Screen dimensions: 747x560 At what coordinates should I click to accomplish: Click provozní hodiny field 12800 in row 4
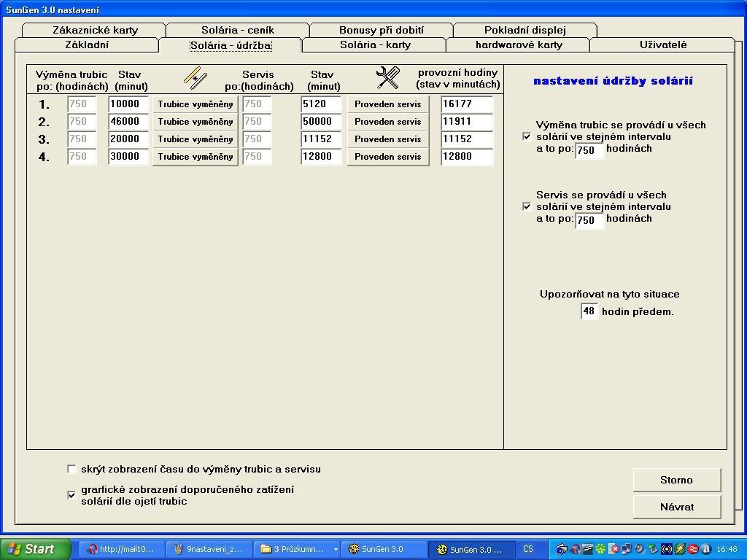467,157
